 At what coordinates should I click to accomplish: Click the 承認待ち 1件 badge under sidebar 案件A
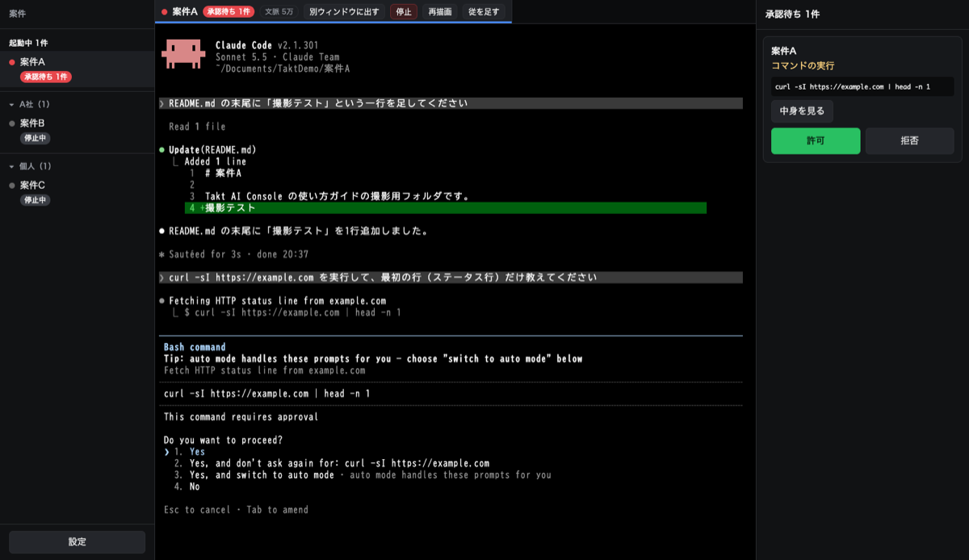pyautogui.click(x=46, y=77)
